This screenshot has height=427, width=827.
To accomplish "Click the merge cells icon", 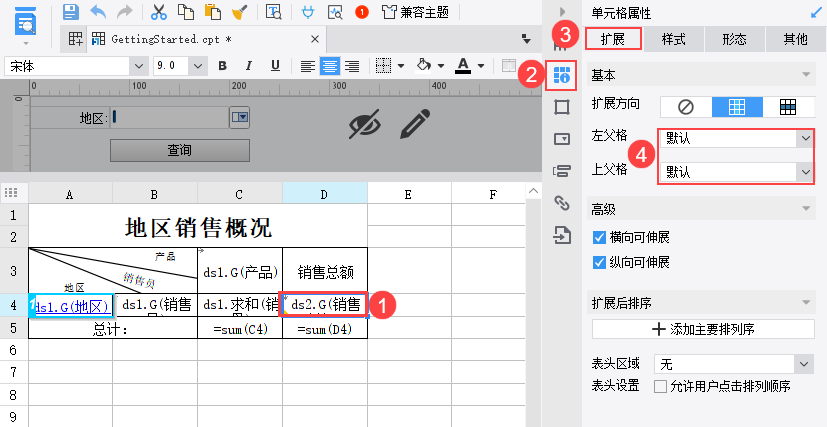I will tap(509, 66).
